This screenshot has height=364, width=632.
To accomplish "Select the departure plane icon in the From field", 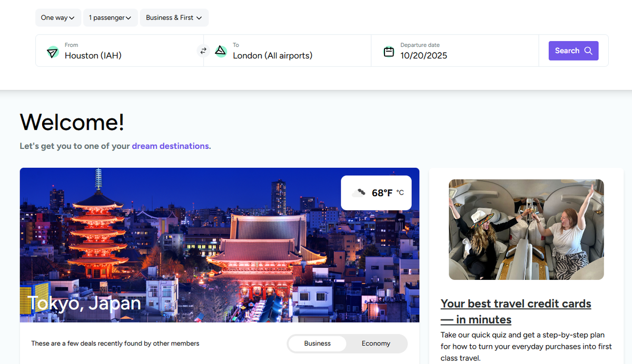I will point(52,52).
